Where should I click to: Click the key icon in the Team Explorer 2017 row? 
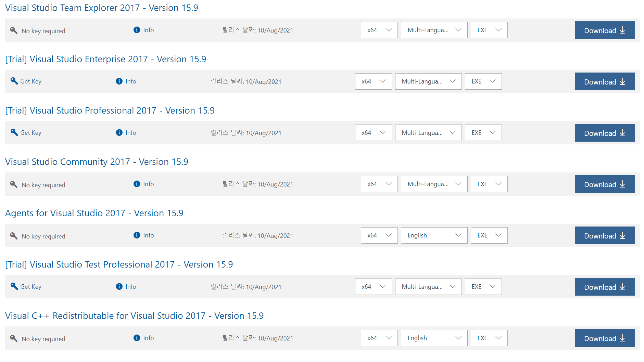14,30
